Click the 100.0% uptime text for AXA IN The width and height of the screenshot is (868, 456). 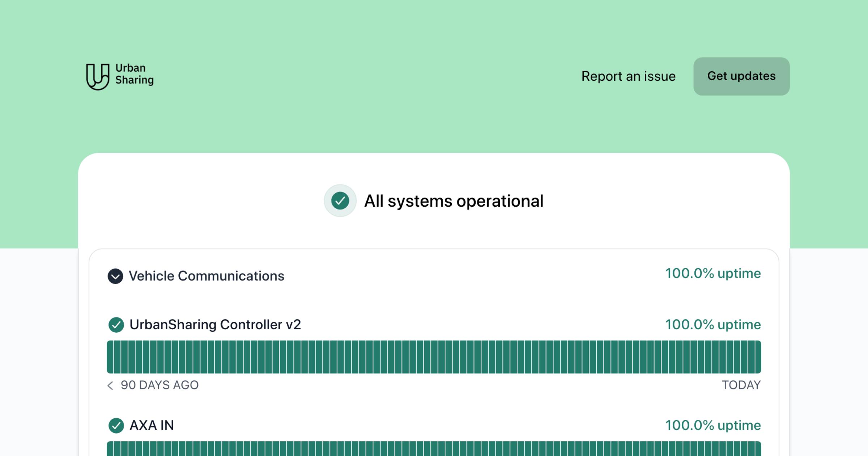(713, 425)
